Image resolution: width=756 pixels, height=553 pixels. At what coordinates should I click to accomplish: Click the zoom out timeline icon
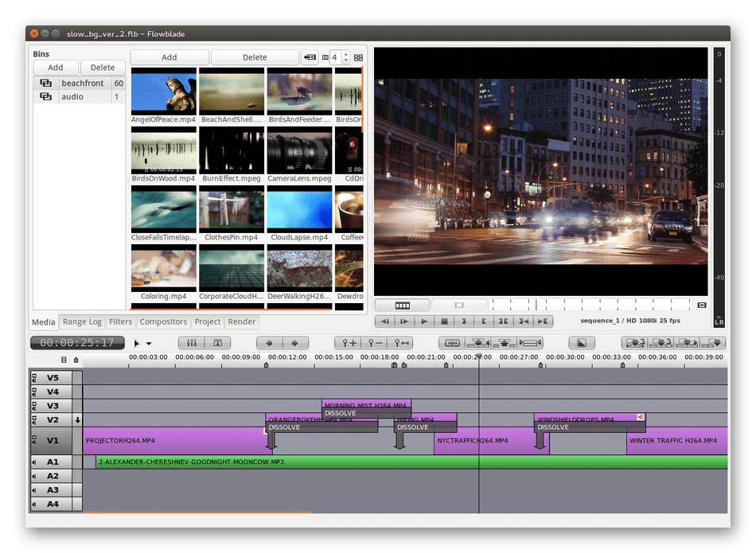click(374, 343)
